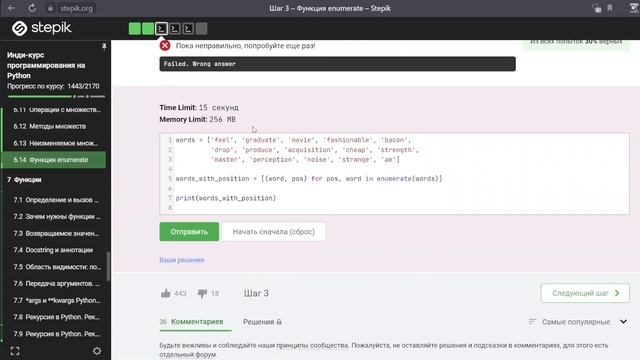
Task: Click the 18 dislikes count
Action: [215, 293]
